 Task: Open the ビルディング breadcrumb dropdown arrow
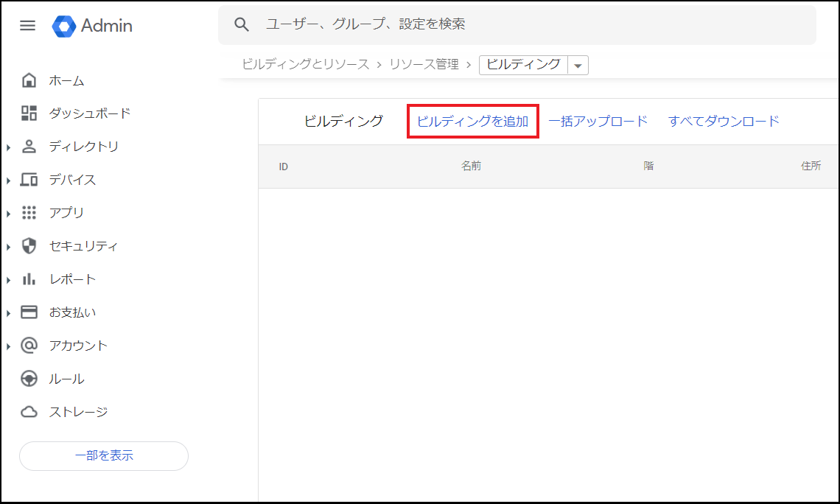(578, 66)
